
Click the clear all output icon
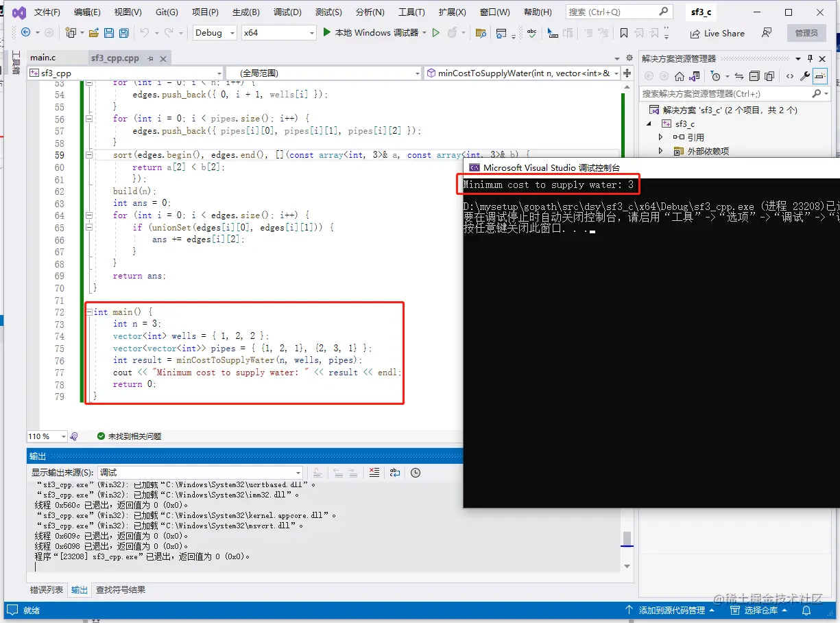click(374, 472)
